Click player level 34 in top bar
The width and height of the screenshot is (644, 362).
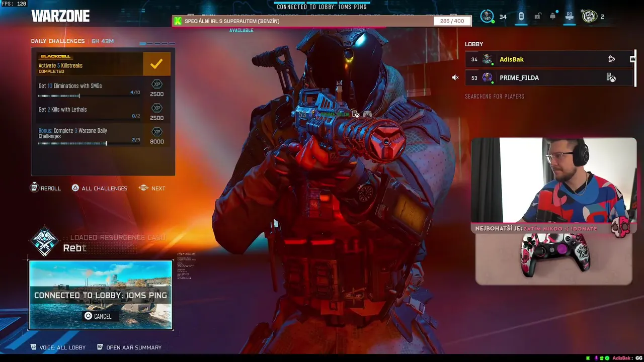point(503,17)
